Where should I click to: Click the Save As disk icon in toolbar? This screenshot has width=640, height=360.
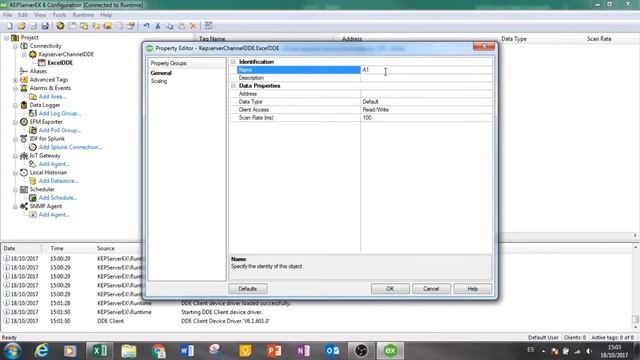click(45, 26)
